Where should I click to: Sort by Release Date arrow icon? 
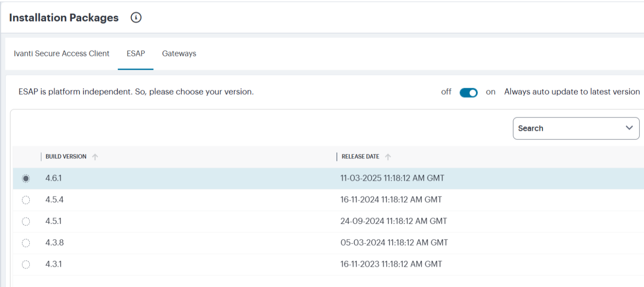point(388,157)
